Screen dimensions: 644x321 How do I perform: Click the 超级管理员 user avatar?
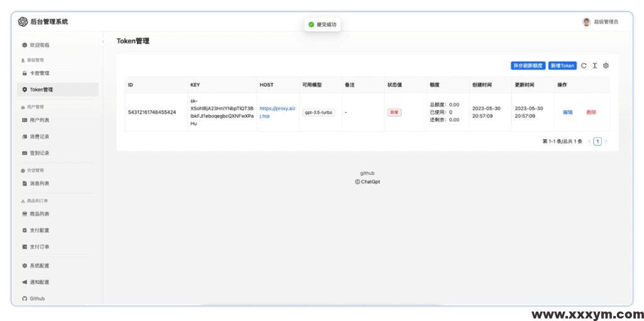tap(586, 21)
